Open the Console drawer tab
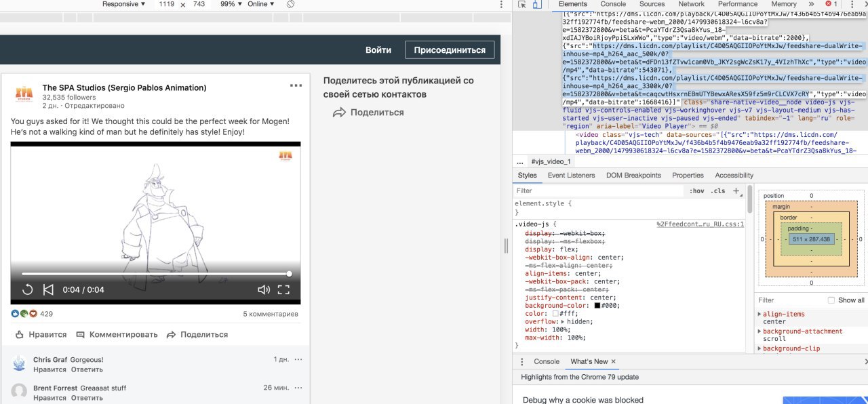 547,361
